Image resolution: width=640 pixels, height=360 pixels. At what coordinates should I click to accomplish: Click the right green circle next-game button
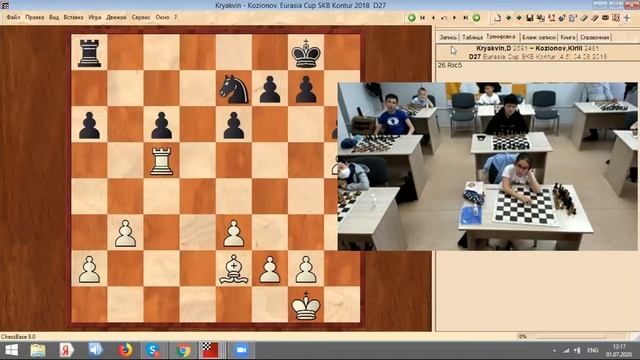tap(476, 18)
